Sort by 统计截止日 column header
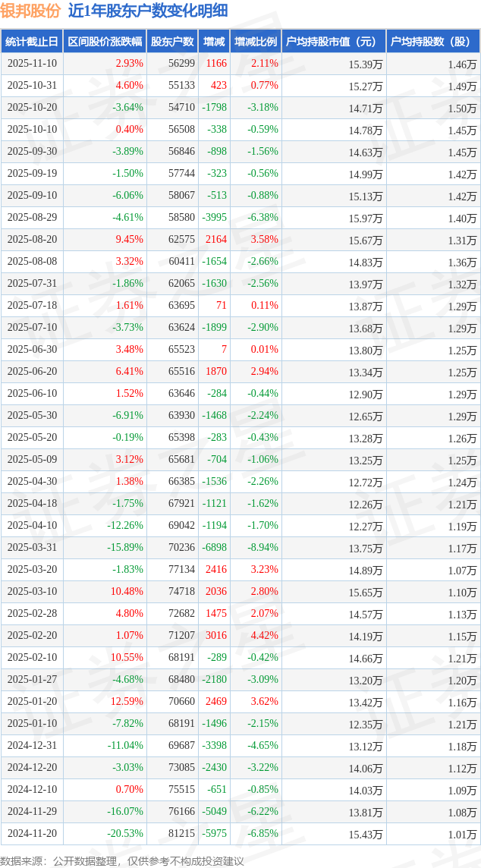This screenshot has height=868, width=481. (32, 42)
